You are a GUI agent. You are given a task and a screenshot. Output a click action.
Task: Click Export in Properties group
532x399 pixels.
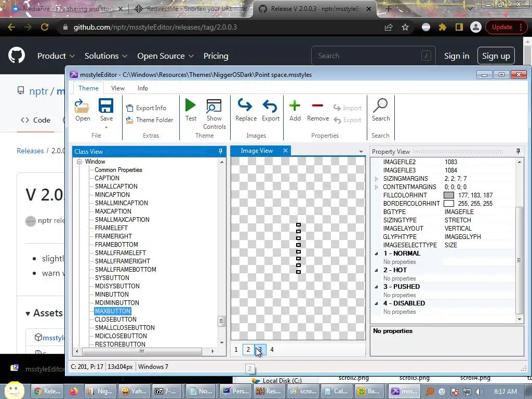click(348, 120)
